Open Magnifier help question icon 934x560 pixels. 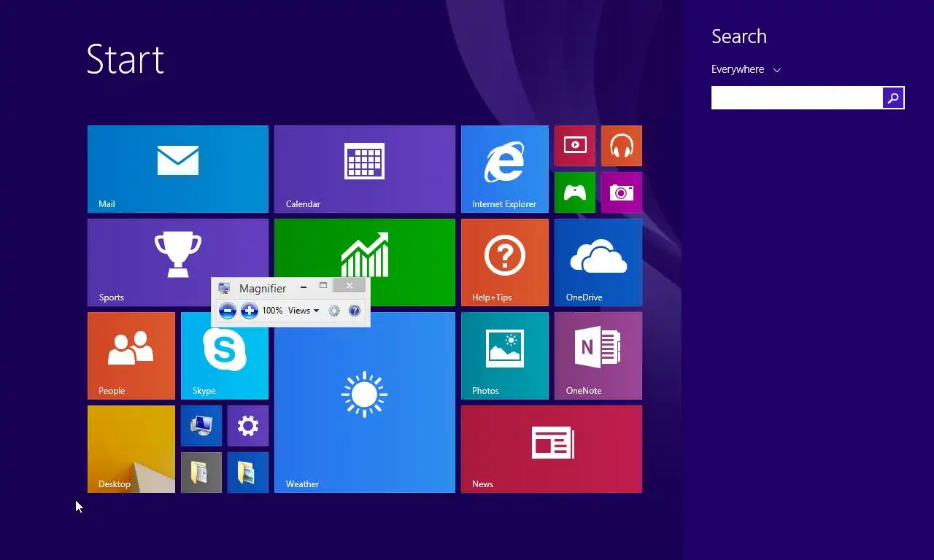(355, 311)
